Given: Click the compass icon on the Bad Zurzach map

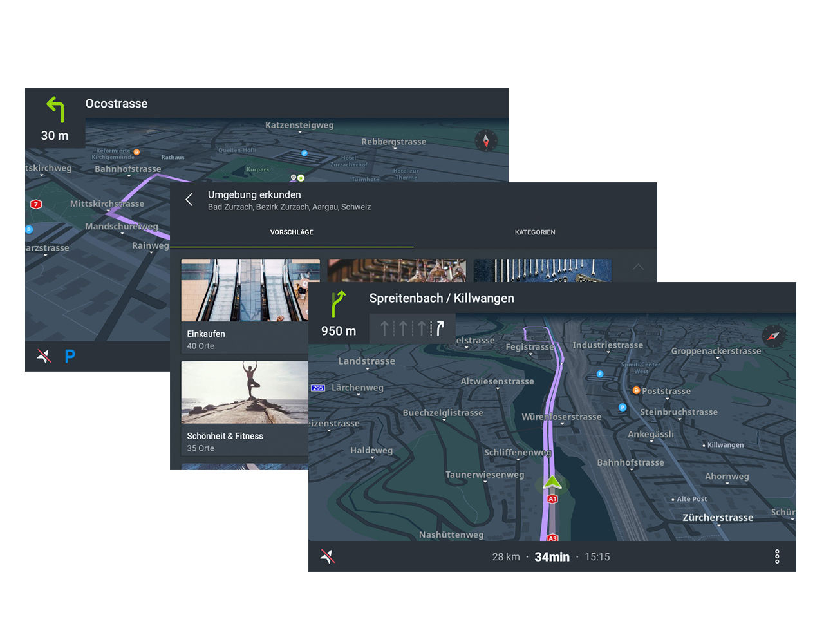Looking at the screenshot, I should pyautogui.click(x=486, y=140).
